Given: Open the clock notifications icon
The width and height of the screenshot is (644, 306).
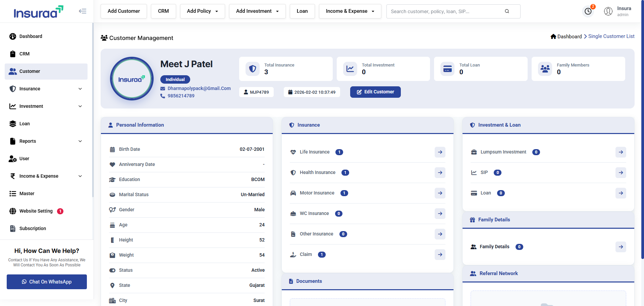Looking at the screenshot, I should pos(588,11).
